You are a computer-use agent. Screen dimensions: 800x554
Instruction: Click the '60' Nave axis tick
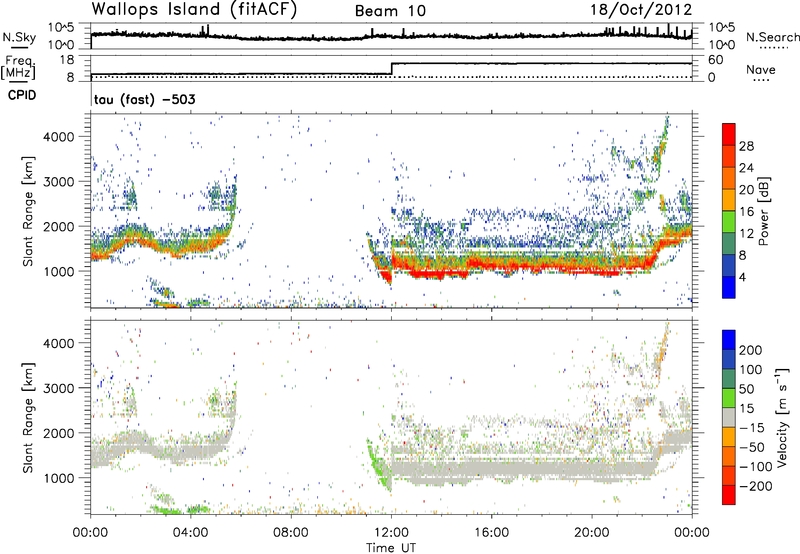click(716, 60)
